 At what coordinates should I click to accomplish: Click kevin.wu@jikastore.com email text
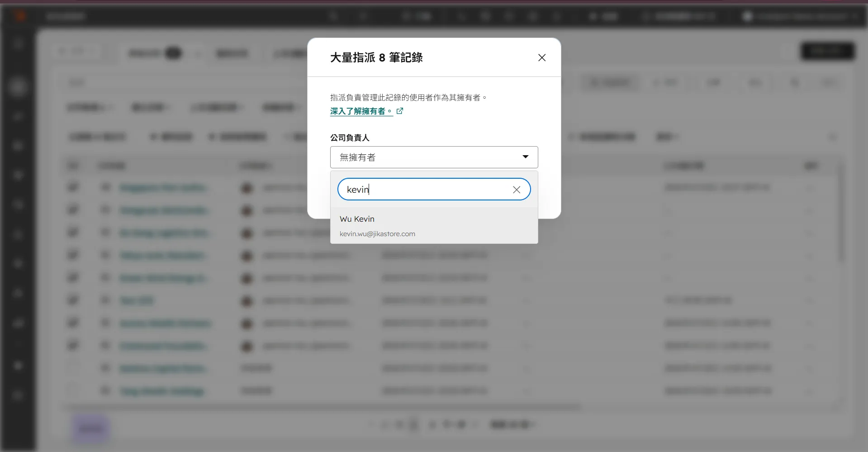tap(377, 234)
